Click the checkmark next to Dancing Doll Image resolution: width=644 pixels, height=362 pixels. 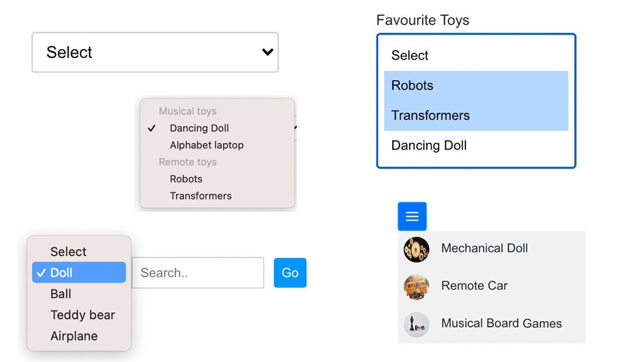[x=152, y=129]
